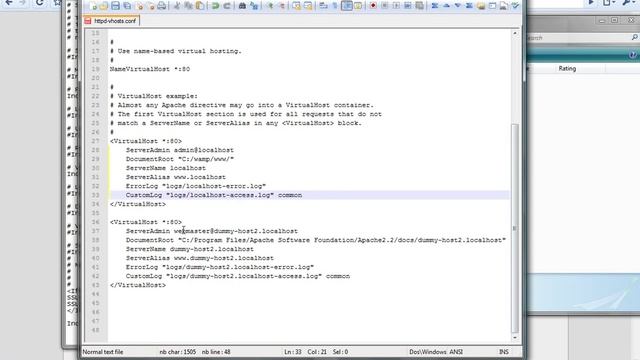640x360 pixels.
Task: Click the ErrorLog localhost-error.log line
Action: 196,186
